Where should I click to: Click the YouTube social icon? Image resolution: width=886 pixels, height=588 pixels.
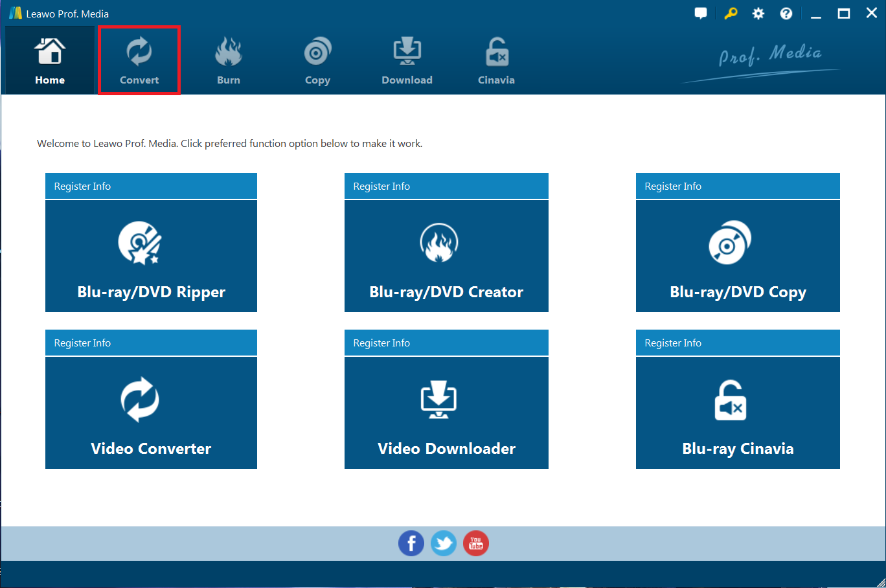[476, 543]
